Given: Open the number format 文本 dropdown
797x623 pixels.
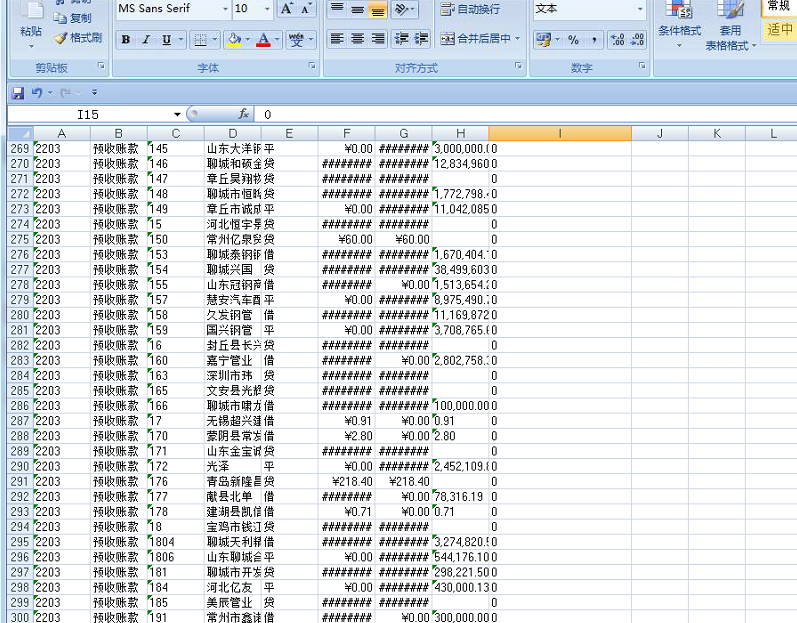Looking at the screenshot, I should tap(640, 9).
